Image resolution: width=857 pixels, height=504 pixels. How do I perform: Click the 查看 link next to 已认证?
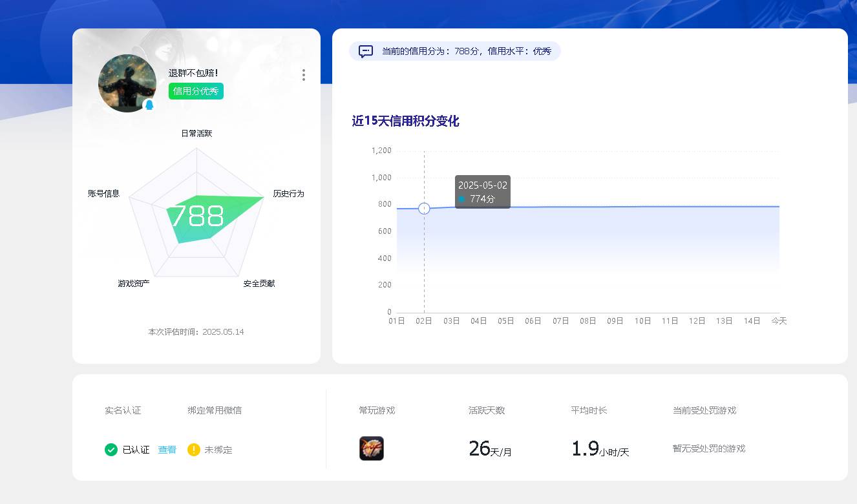pyautogui.click(x=167, y=450)
